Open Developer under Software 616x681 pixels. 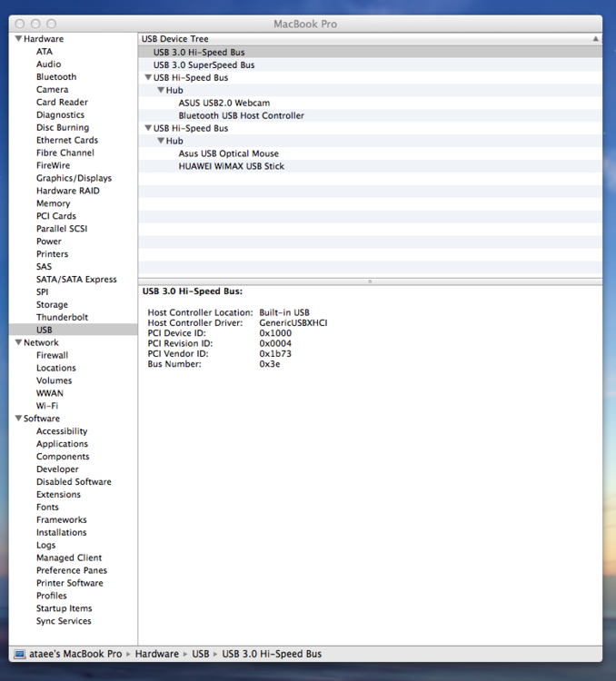click(x=57, y=469)
